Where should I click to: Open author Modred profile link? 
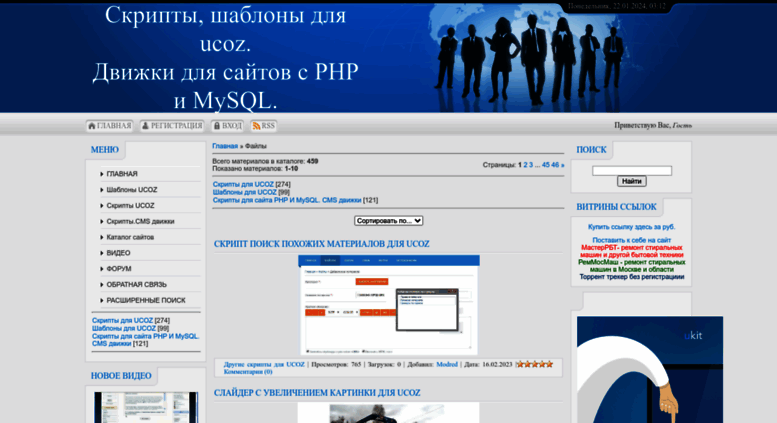tap(447, 364)
